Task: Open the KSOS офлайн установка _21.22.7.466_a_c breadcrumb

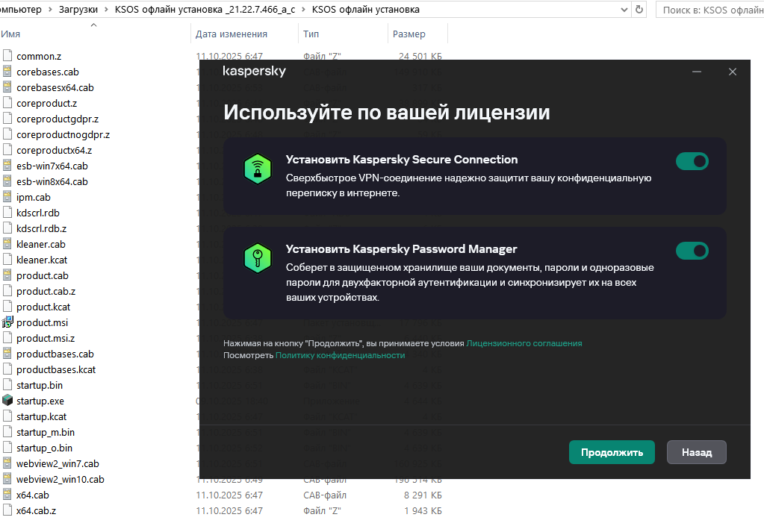Action: (x=205, y=10)
